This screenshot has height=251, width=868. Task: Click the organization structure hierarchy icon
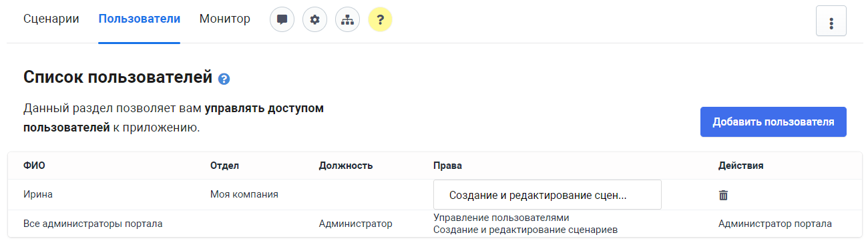click(x=347, y=19)
